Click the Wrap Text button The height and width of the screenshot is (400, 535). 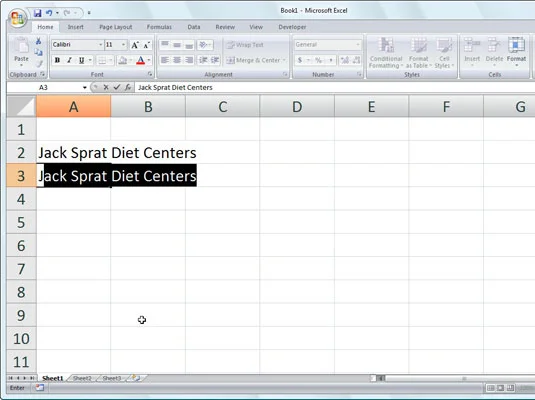(245, 45)
